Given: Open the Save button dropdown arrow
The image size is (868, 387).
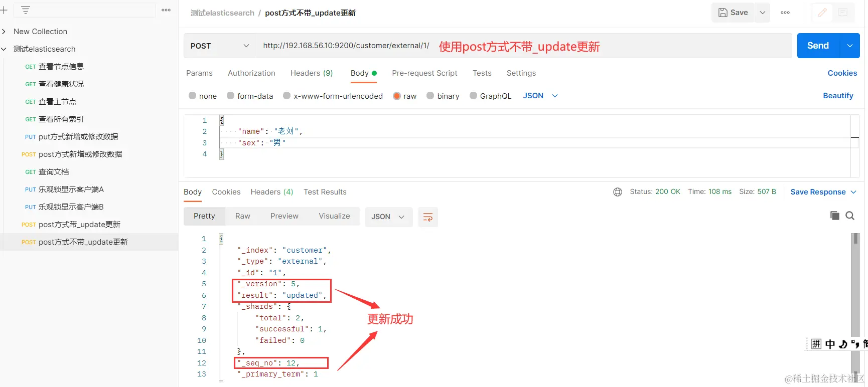Looking at the screenshot, I should pos(762,13).
